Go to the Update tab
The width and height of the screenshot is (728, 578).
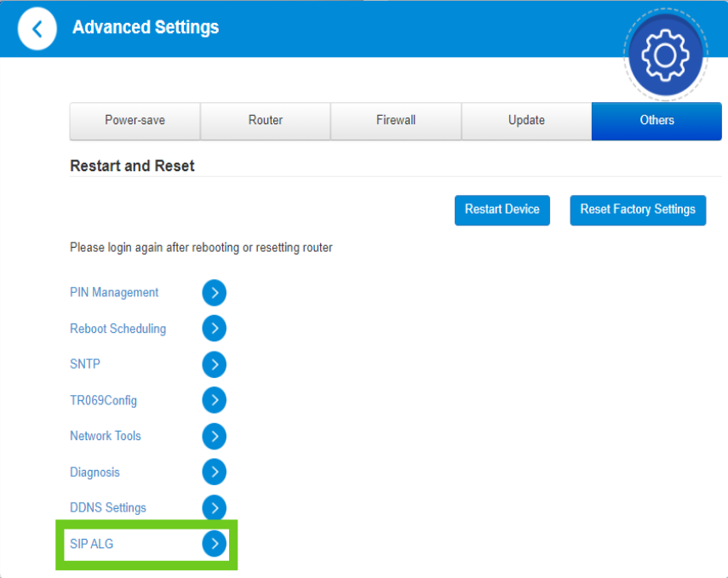point(526,121)
